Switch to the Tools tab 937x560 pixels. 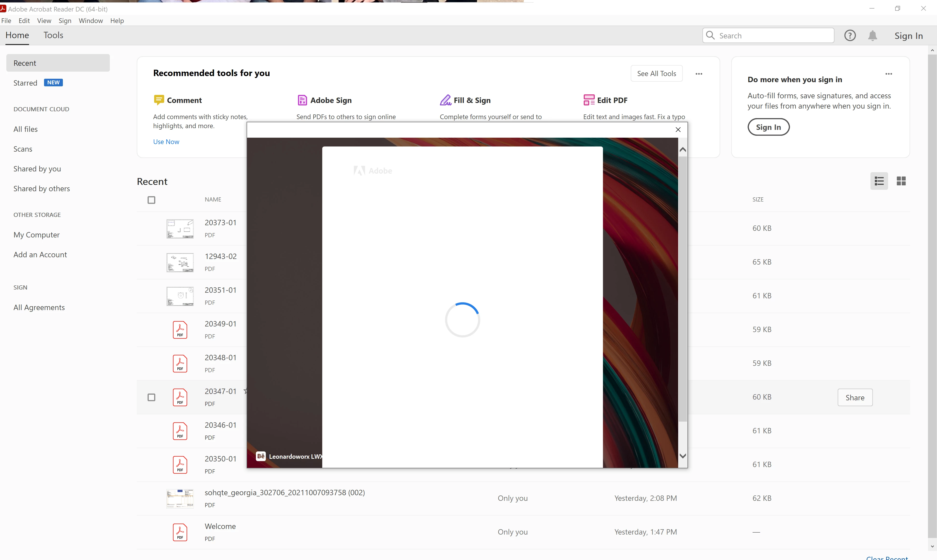click(53, 35)
